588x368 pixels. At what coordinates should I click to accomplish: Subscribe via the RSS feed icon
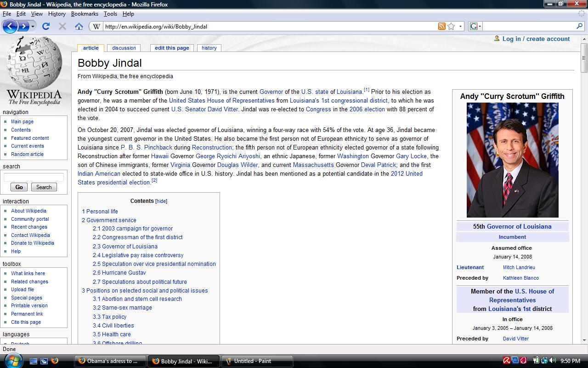[x=442, y=26]
